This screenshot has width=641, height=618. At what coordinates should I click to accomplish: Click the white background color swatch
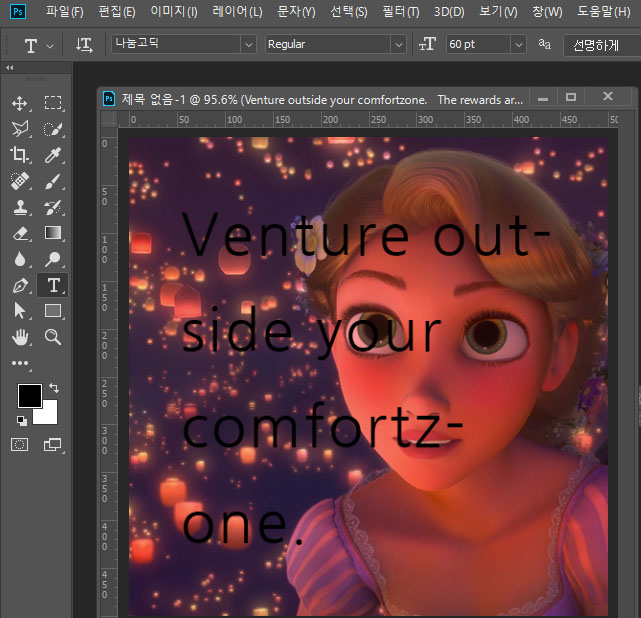pos(49,416)
